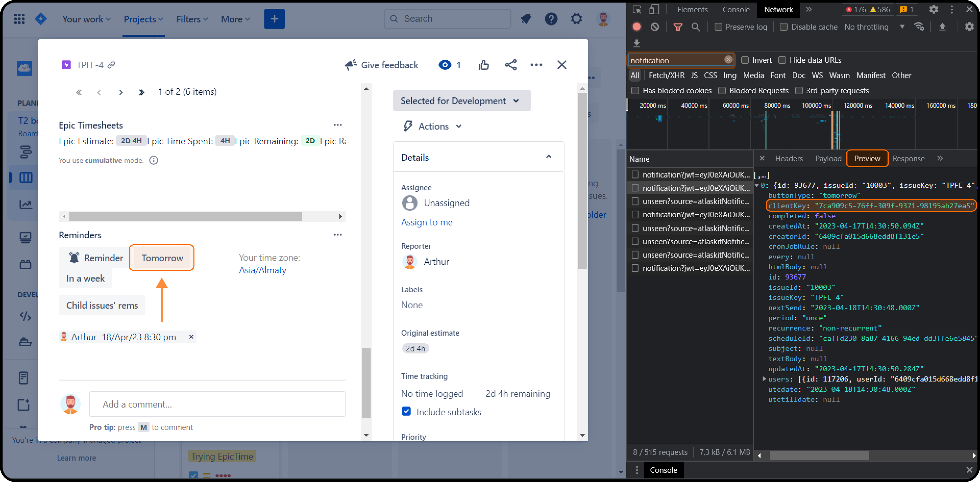Click the DevTools inspect element icon
980x482 pixels.
click(637, 9)
